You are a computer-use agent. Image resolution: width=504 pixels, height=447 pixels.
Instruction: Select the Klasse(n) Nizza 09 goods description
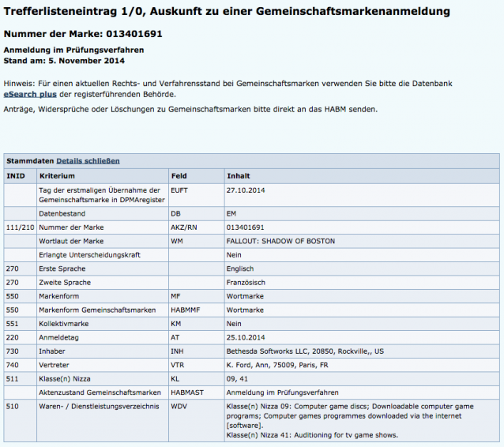click(350, 416)
